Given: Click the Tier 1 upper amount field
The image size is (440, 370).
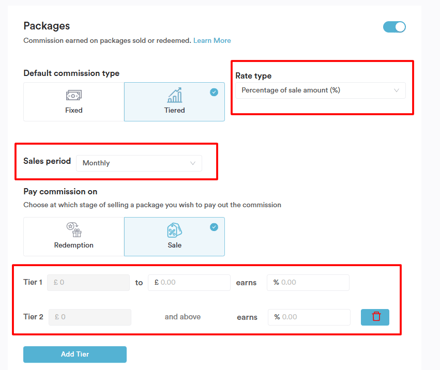Looking at the screenshot, I should coord(189,283).
